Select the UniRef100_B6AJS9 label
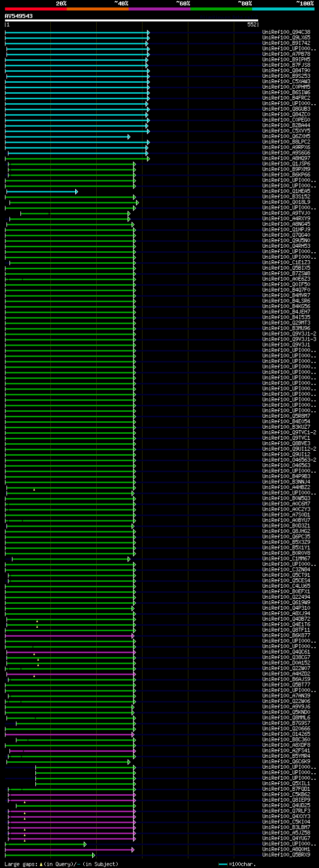The height and width of the screenshot is (868, 319). 286,680
